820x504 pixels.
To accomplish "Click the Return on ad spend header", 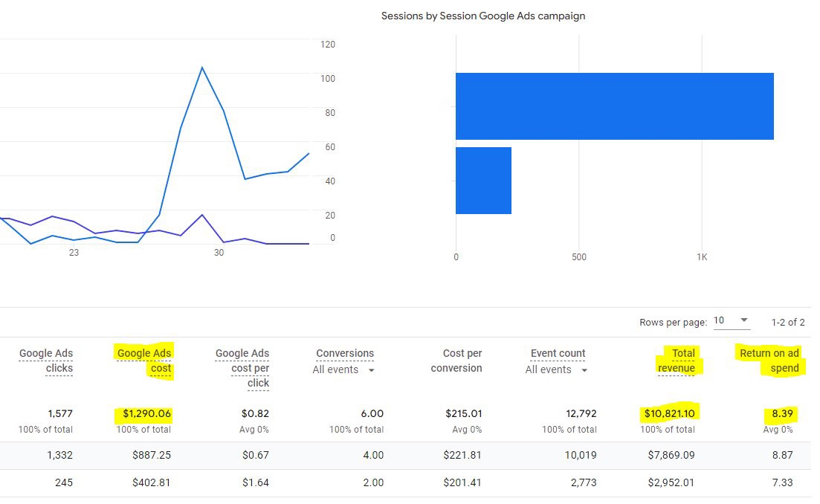I will (769, 361).
